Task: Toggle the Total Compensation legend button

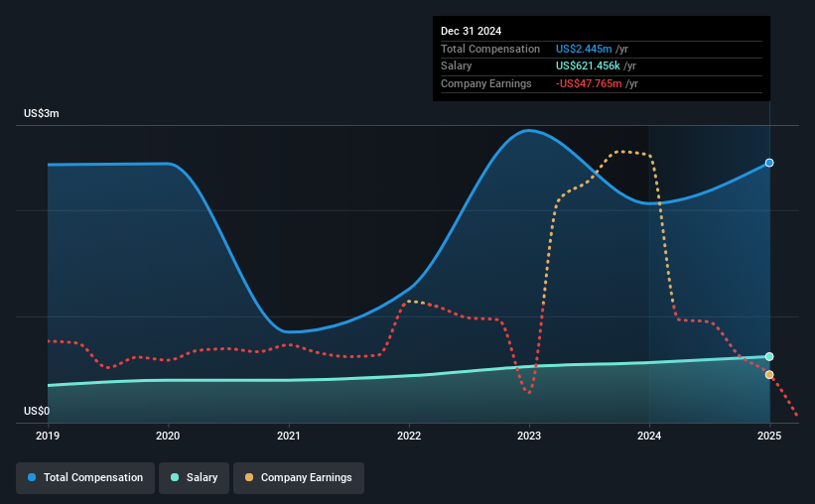Action: [85, 478]
